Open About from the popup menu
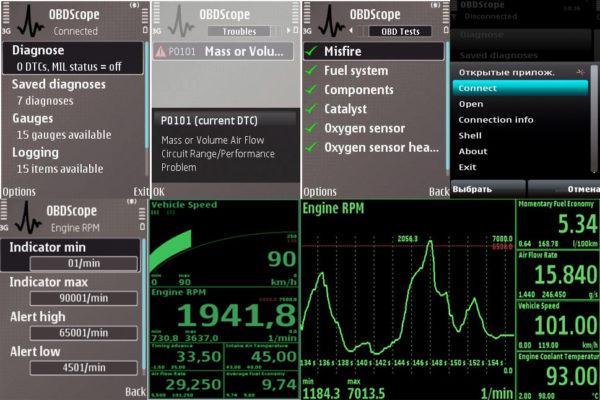600x400 pixels. pos(520,151)
